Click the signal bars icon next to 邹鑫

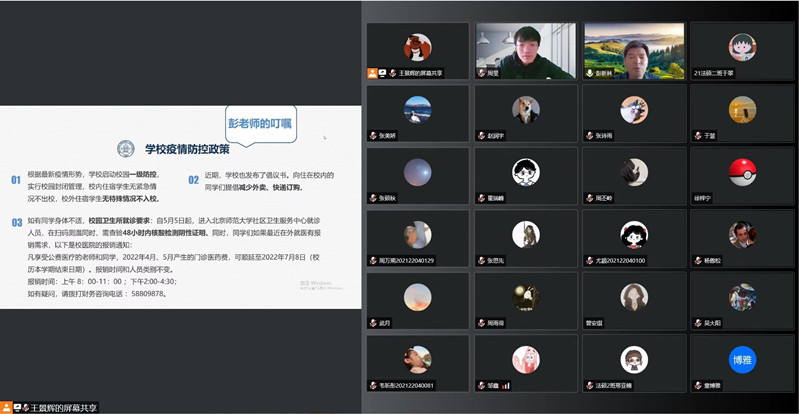click(x=505, y=384)
